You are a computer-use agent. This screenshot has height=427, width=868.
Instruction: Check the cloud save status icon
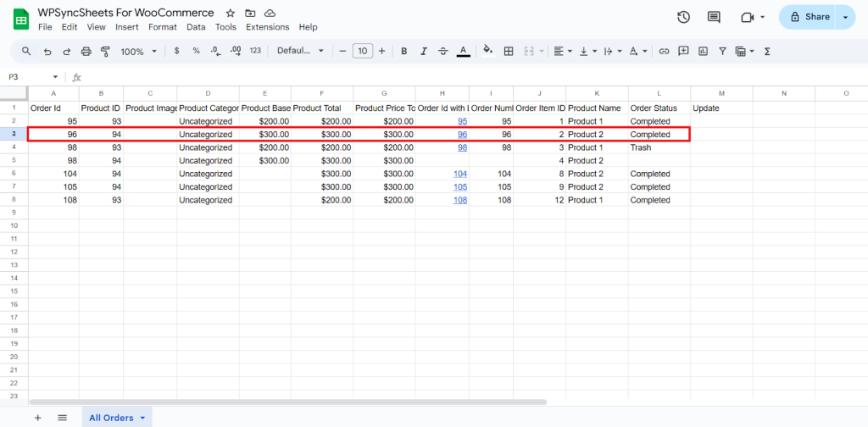tap(270, 13)
